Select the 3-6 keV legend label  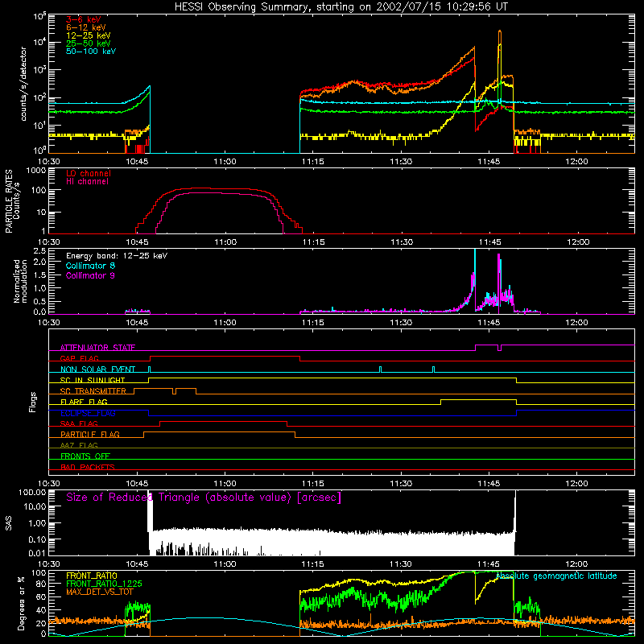point(84,19)
